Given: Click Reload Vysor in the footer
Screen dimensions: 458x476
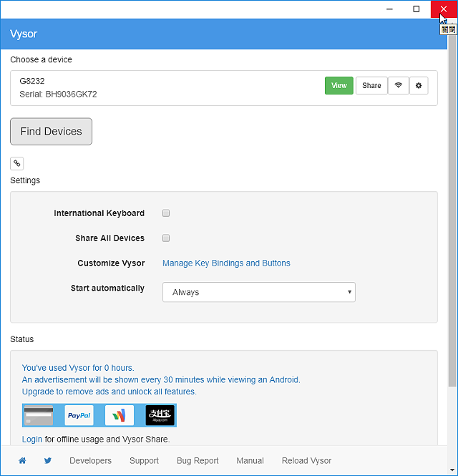Looking at the screenshot, I should tap(306, 460).
